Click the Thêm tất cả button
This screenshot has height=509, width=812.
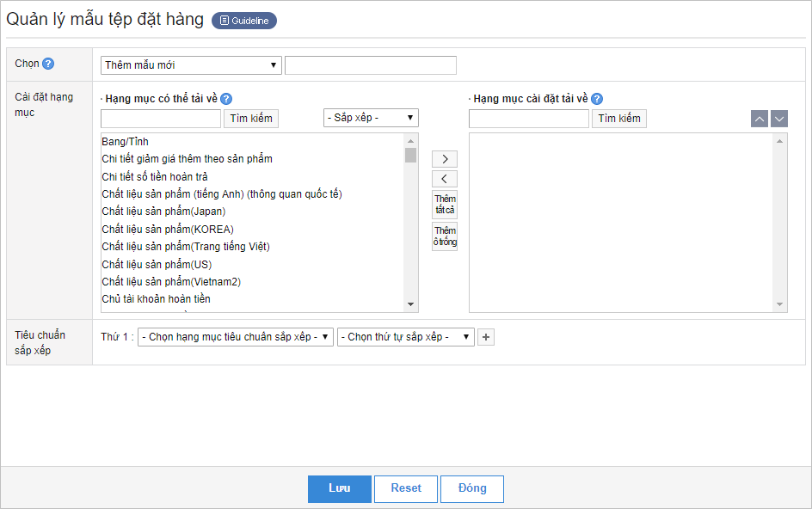tap(445, 205)
